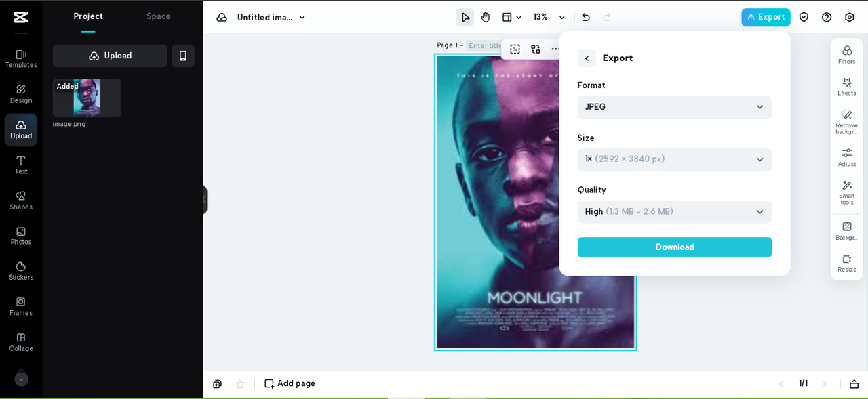Click Add page button
Image resolution: width=868 pixels, height=399 pixels.
click(x=290, y=383)
